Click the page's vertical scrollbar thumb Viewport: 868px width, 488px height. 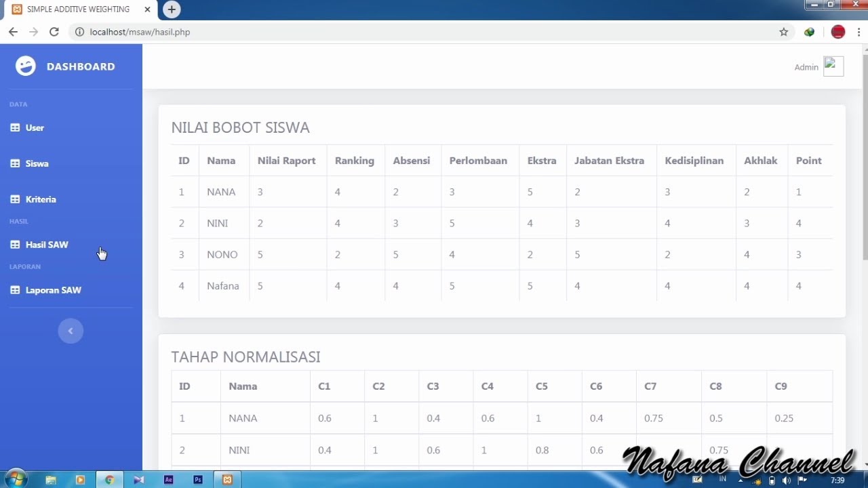pos(865,156)
